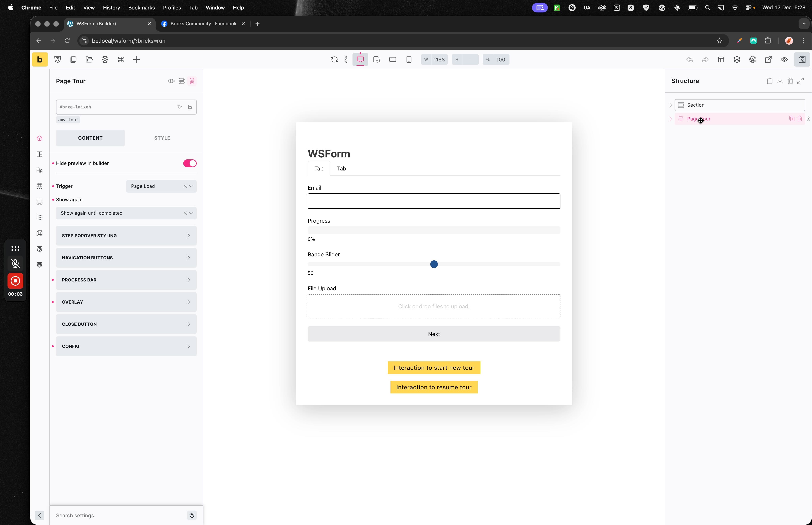812x525 pixels.
Task: Click the .my-tour class tag
Action: [69, 120]
